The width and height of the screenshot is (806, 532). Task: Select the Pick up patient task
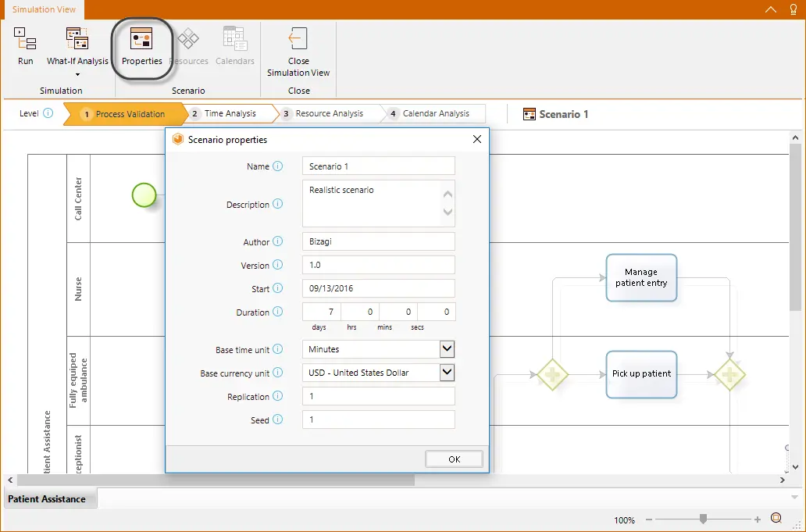[641, 374]
